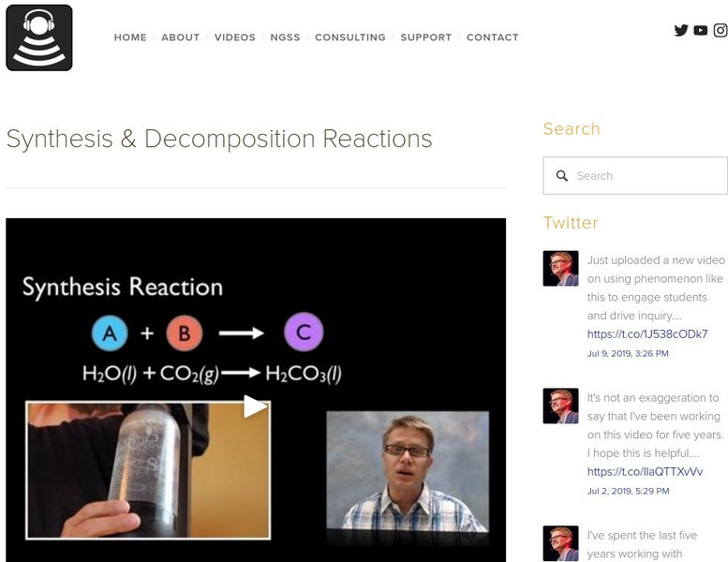Click the Bozeman Science headphones logo
Screen dimensions: 728x562
(x=39, y=37)
